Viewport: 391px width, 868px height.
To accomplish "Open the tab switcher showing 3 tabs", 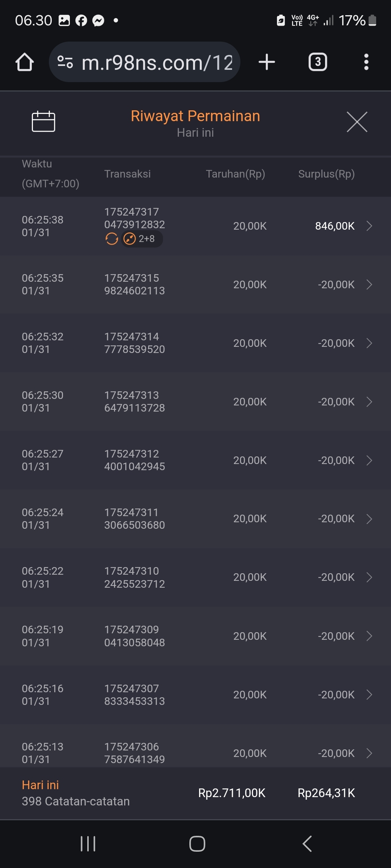I will point(318,62).
